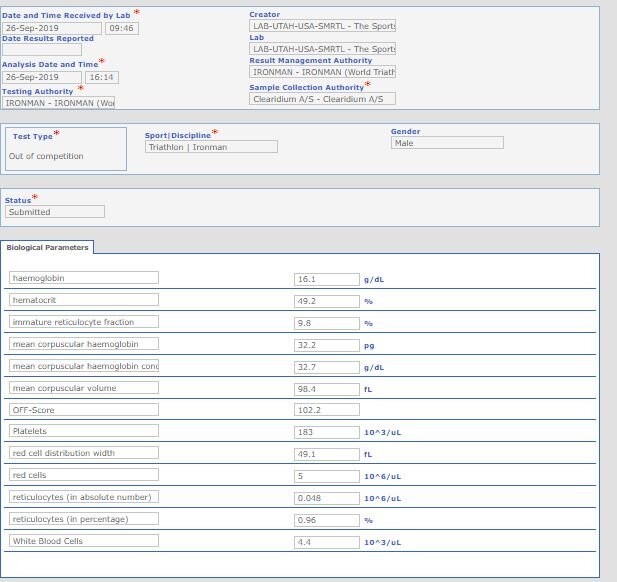Click the hematocrit value 49.2
Viewport: 617px width, 582px height.
point(327,301)
